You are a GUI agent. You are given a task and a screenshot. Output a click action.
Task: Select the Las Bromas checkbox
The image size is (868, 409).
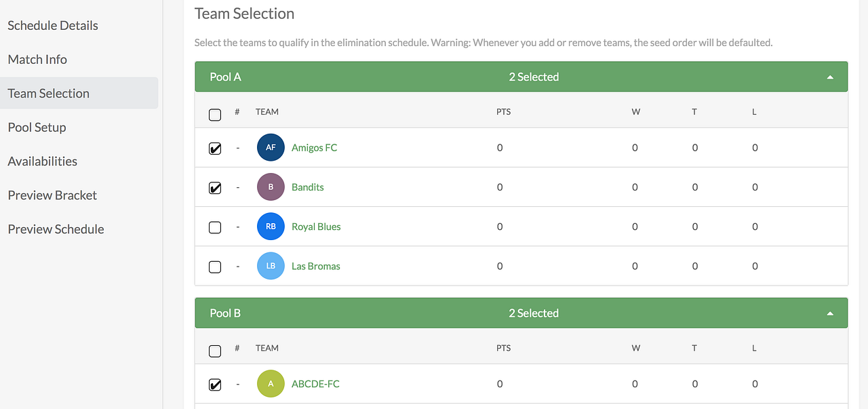215,267
